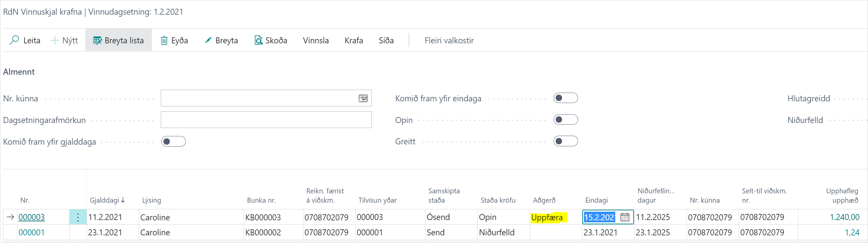The image size is (868, 243).
Task: Open the calendar picker in Eindagi field
Action: point(624,217)
